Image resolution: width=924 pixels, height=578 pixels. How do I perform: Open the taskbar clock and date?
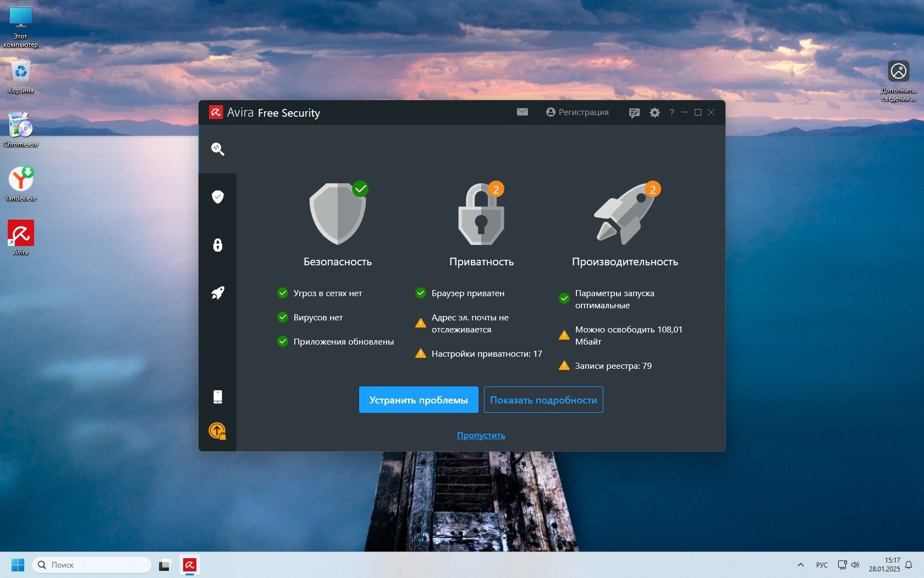click(884, 565)
